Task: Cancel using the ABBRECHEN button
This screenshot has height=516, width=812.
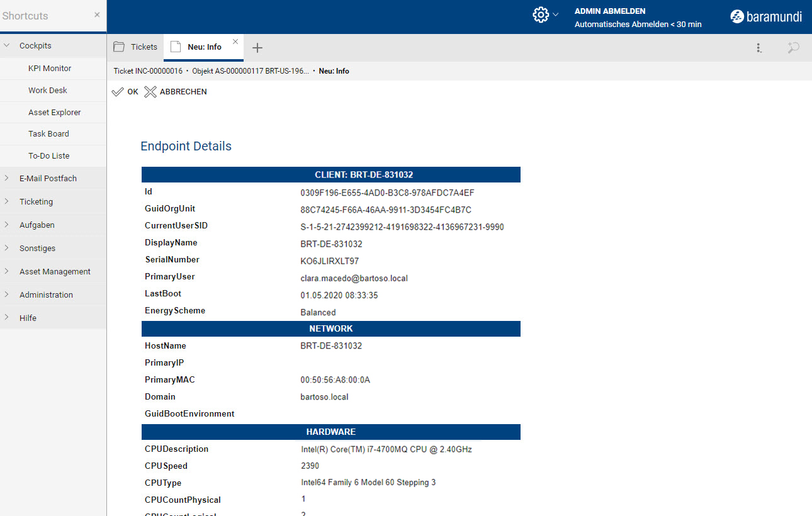Action: tap(176, 92)
